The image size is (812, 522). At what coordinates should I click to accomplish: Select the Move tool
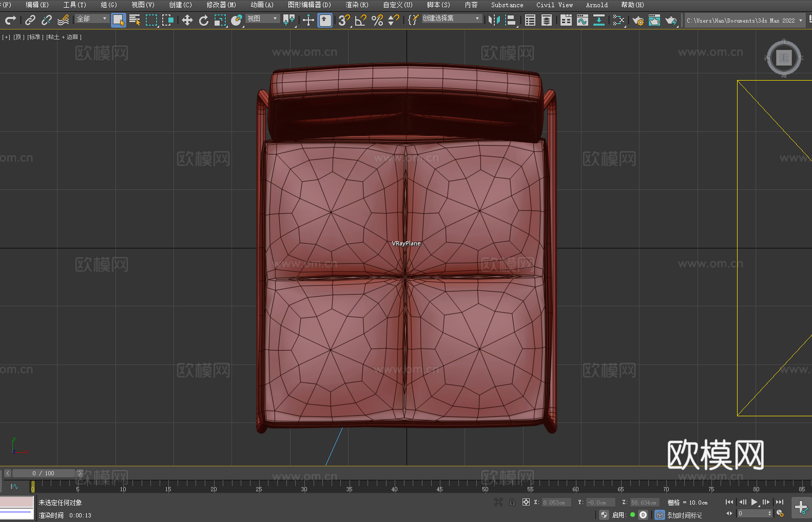click(x=187, y=20)
